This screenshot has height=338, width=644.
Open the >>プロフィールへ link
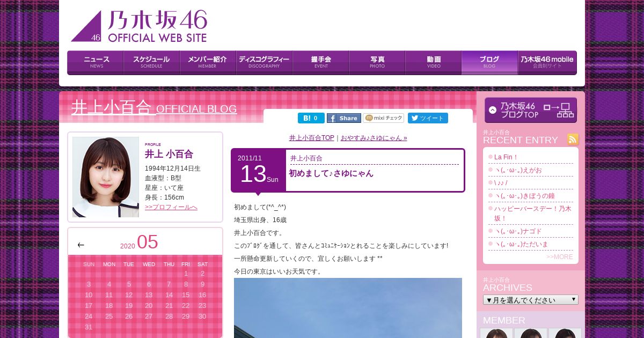point(171,207)
